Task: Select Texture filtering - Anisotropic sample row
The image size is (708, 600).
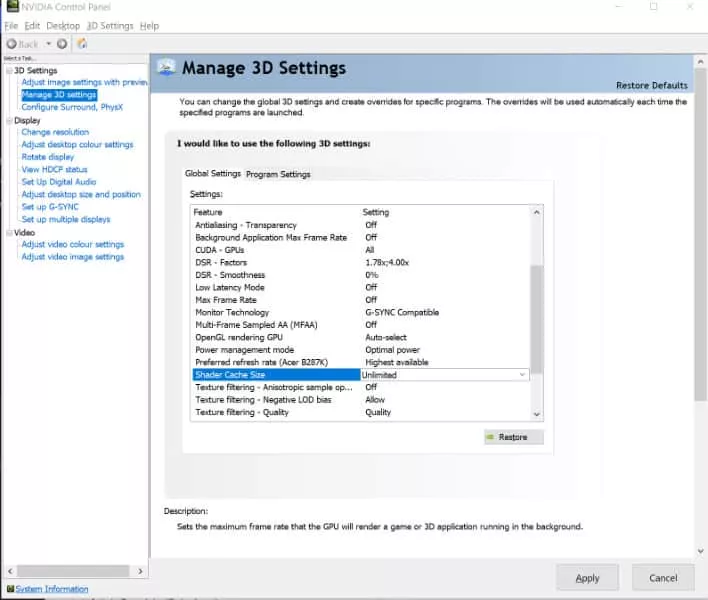Action: (361, 387)
